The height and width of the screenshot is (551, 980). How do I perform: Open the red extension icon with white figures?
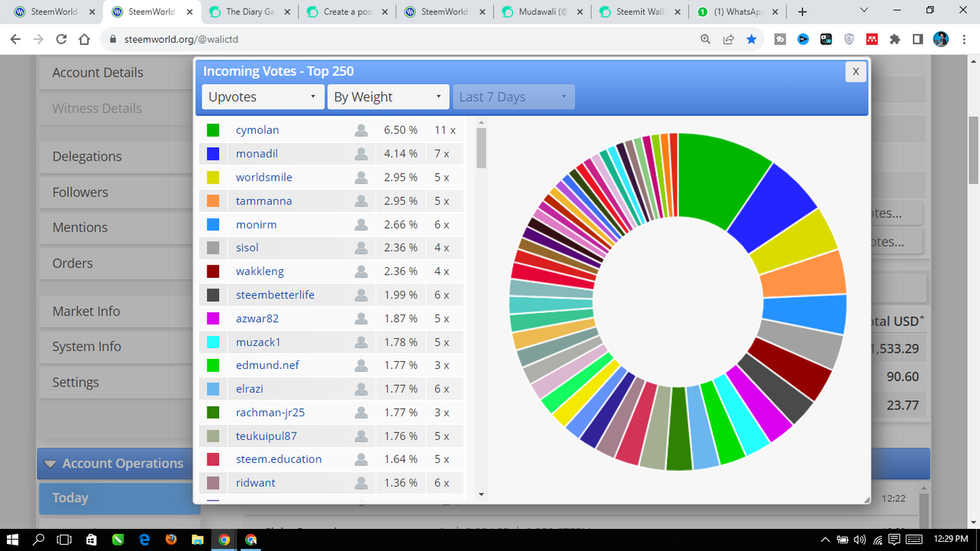[x=872, y=39]
